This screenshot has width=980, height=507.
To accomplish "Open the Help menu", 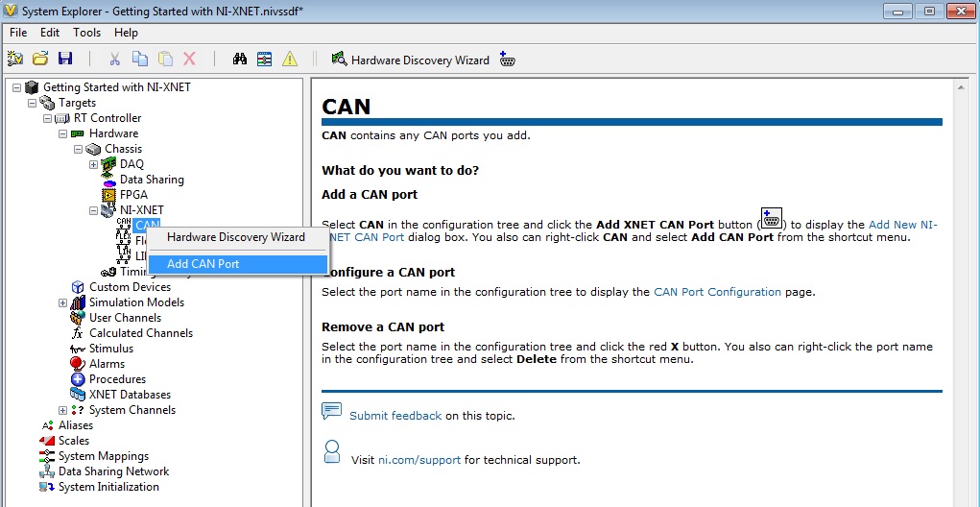I will click(x=126, y=33).
